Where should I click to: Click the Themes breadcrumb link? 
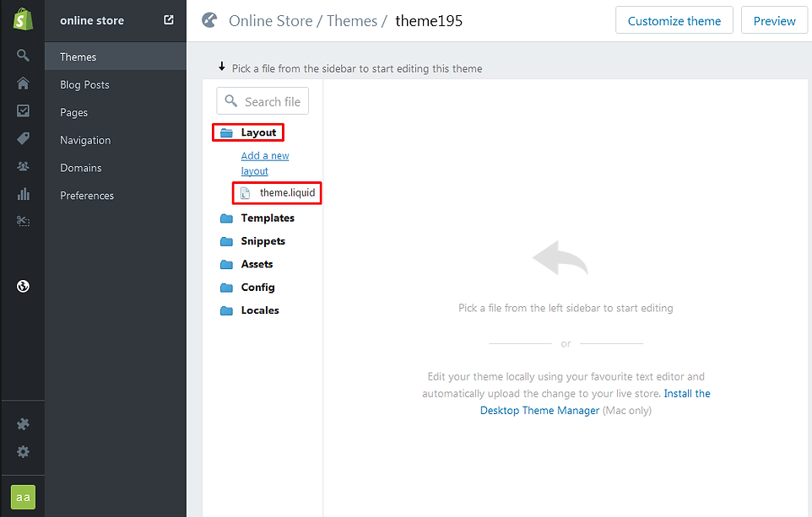click(352, 21)
